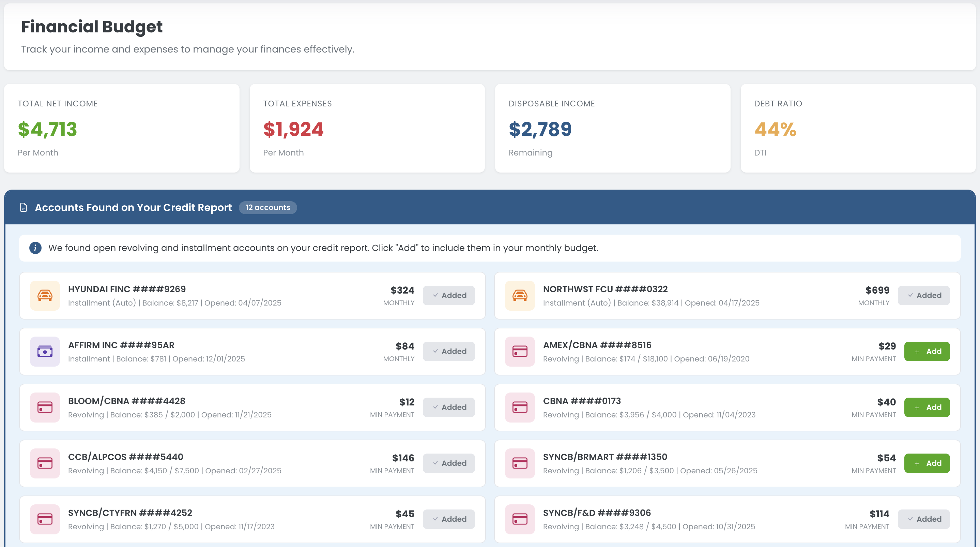Viewport: 980px width, 547px height.
Task: Toggle the Added state on AFFIRM INC
Action: tap(449, 351)
